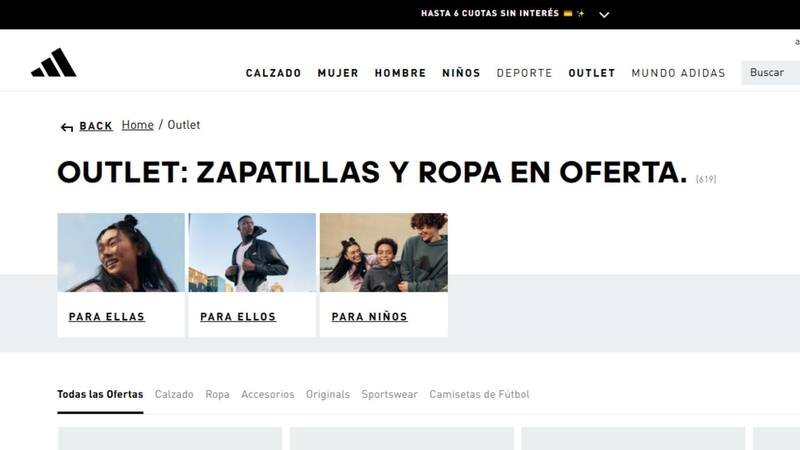Switch to the Ropa tab
This screenshot has width=800, height=450.
click(217, 395)
